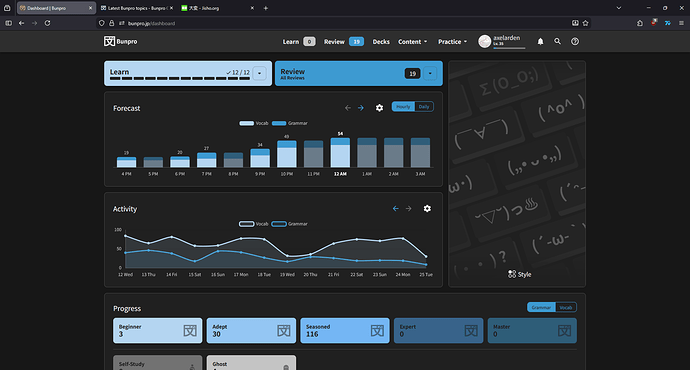Click the site security lock icon
Viewport: 690px width, 370px height.
pyautogui.click(x=111, y=23)
